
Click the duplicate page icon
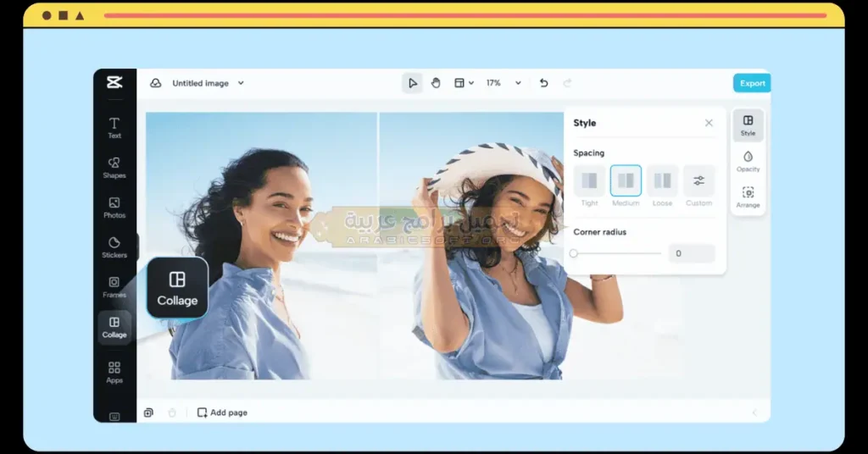(x=148, y=412)
